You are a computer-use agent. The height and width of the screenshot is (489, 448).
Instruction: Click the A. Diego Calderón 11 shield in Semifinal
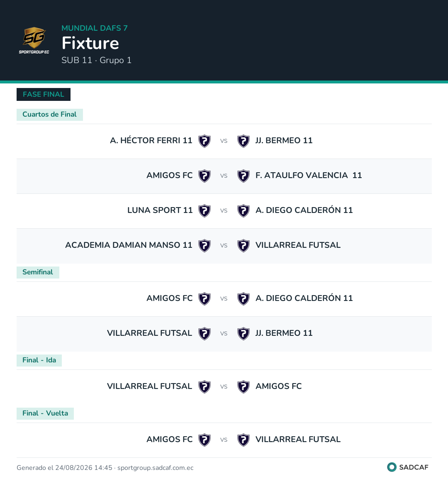(x=243, y=299)
